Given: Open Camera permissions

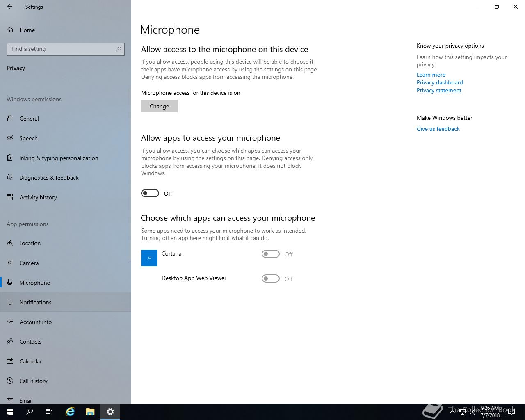Looking at the screenshot, I should 66,263.
